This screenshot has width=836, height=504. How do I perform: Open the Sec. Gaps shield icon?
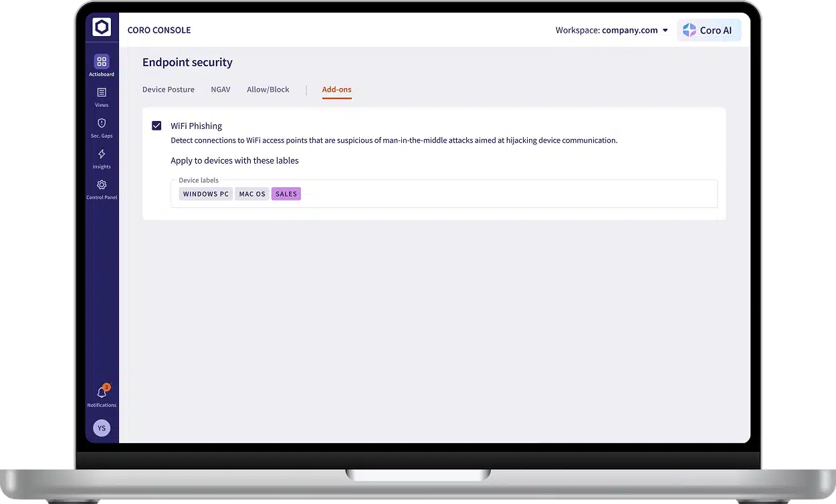click(x=102, y=124)
